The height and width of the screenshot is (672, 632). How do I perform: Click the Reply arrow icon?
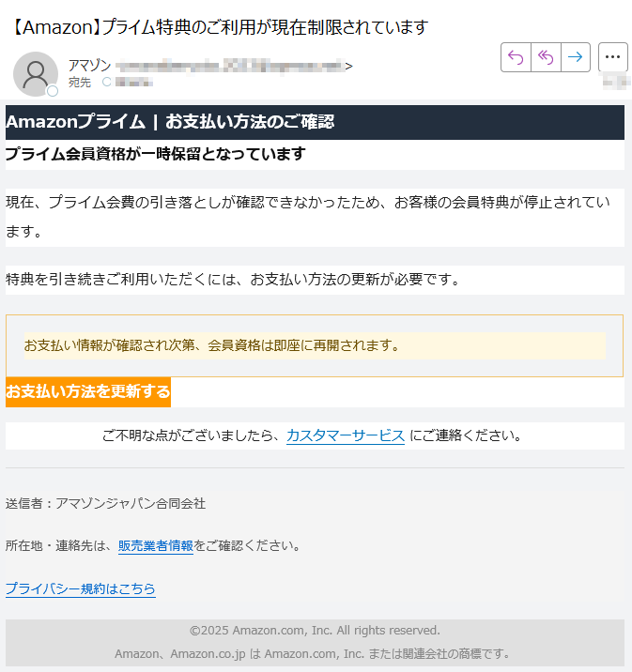tap(516, 57)
